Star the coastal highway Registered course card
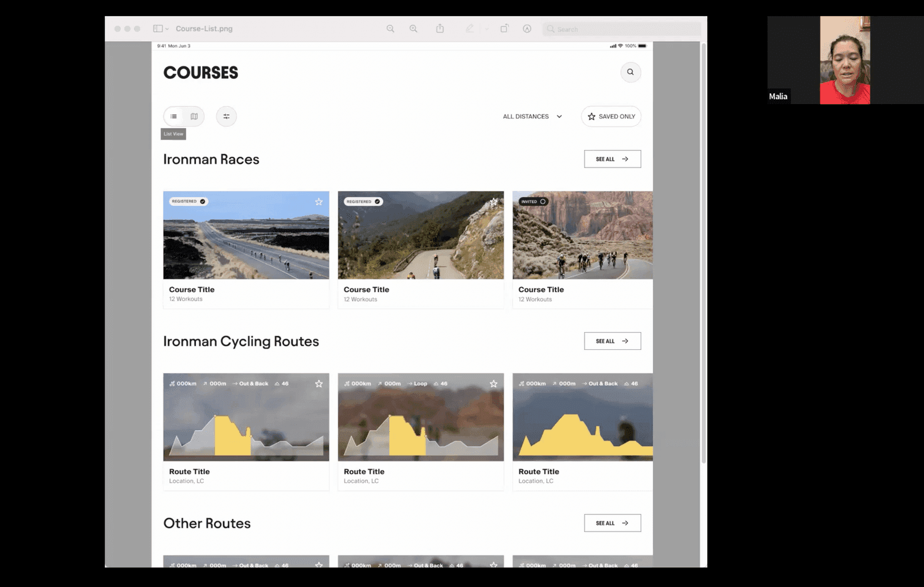The width and height of the screenshot is (924, 587). click(x=319, y=202)
